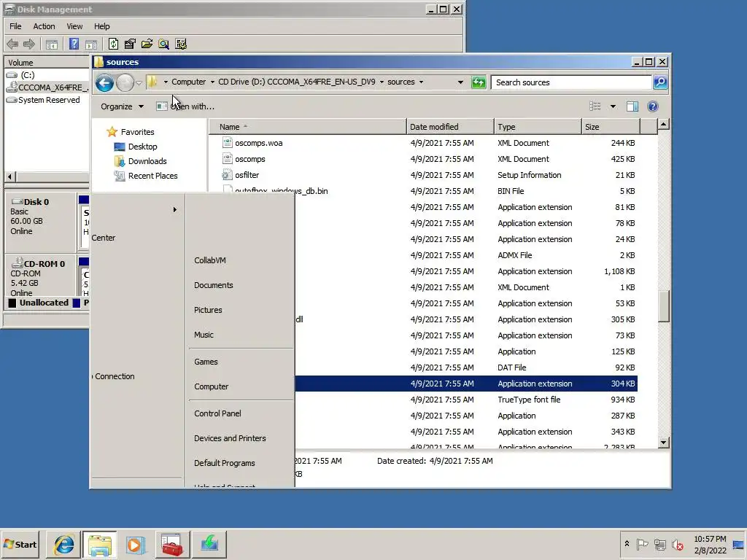The width and height of the screenshot is (747, 560).
Task: Select Control Panel in start menu
Action: [217, 413]
